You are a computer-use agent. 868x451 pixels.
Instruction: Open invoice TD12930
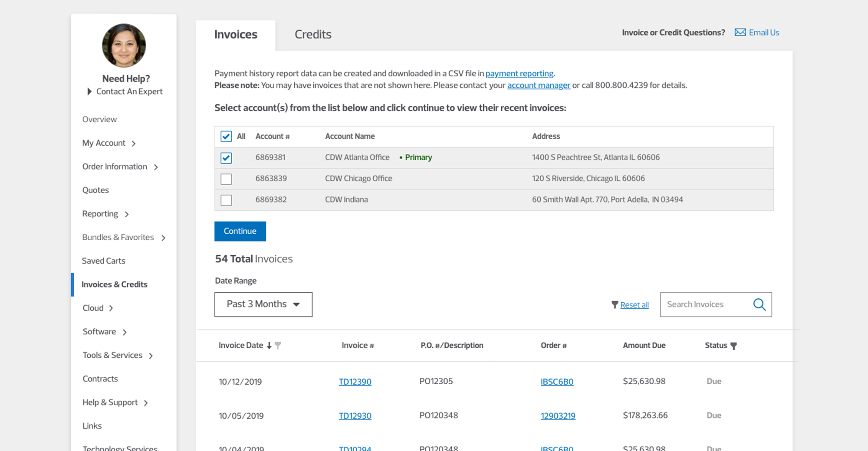pos(355,416)
